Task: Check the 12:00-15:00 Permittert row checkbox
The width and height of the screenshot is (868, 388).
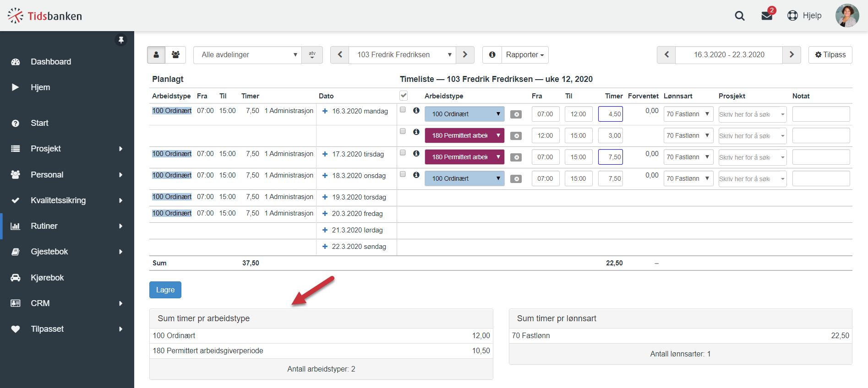Action: 403,131
